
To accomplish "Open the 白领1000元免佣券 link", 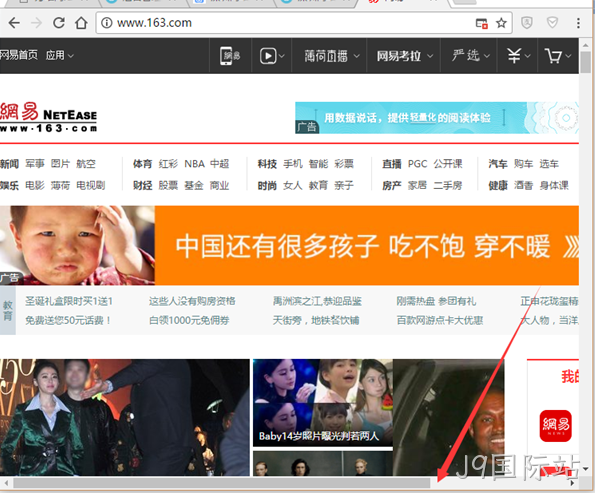I will pyautogui.click(x=189, y=320).
